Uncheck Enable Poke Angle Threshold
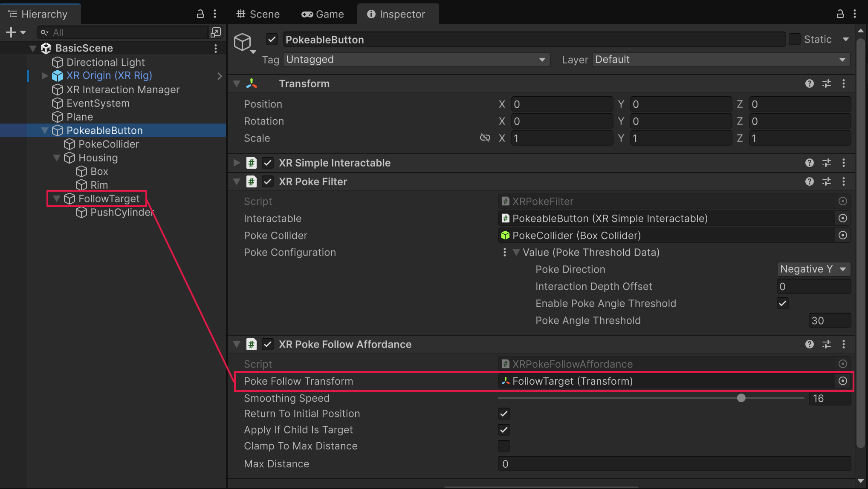The width and height of the screenshot is (868, 489). click(x=783, y=303)
